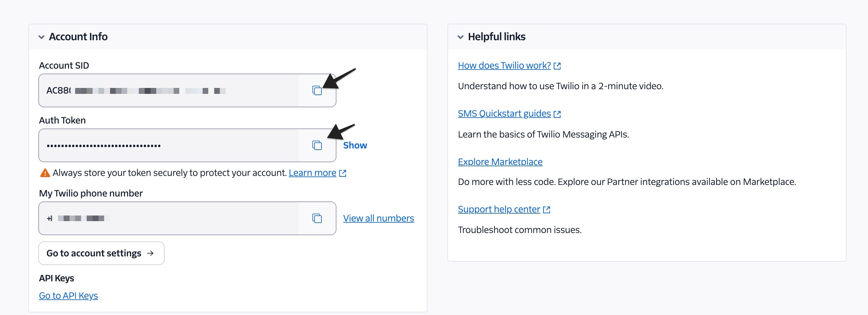
Task: Click text 'Do more with less code' description
Action: 627,182
